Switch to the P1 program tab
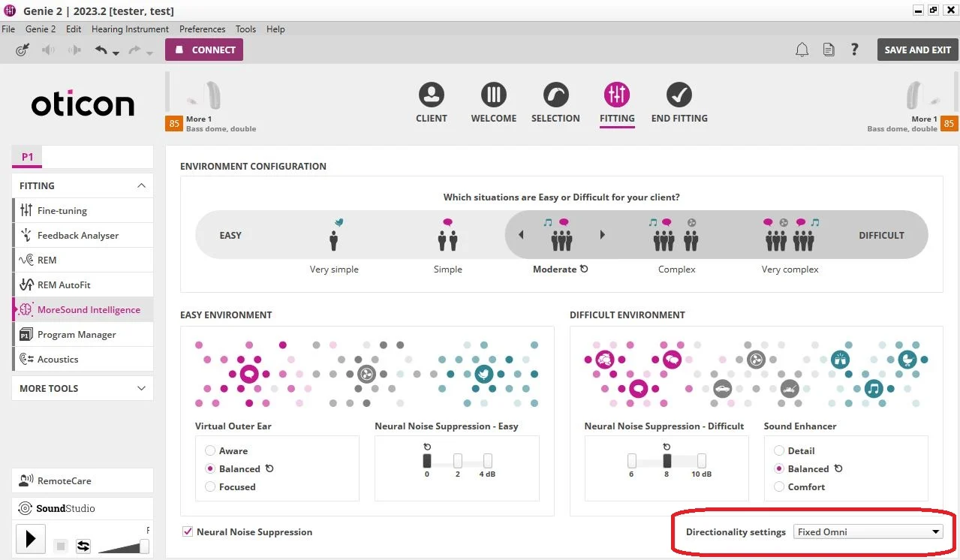This screenshot has width=960, height=560. 27,157
